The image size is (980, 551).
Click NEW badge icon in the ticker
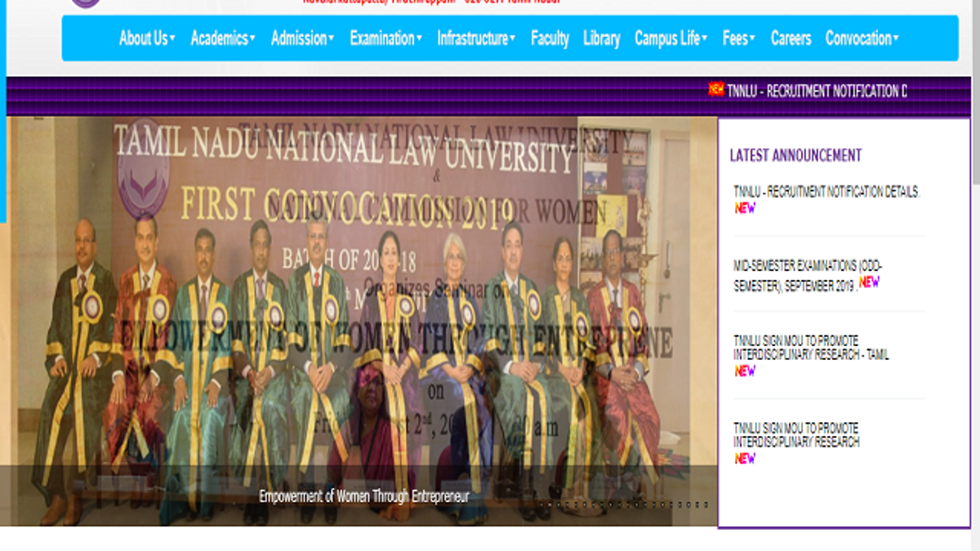716,89
